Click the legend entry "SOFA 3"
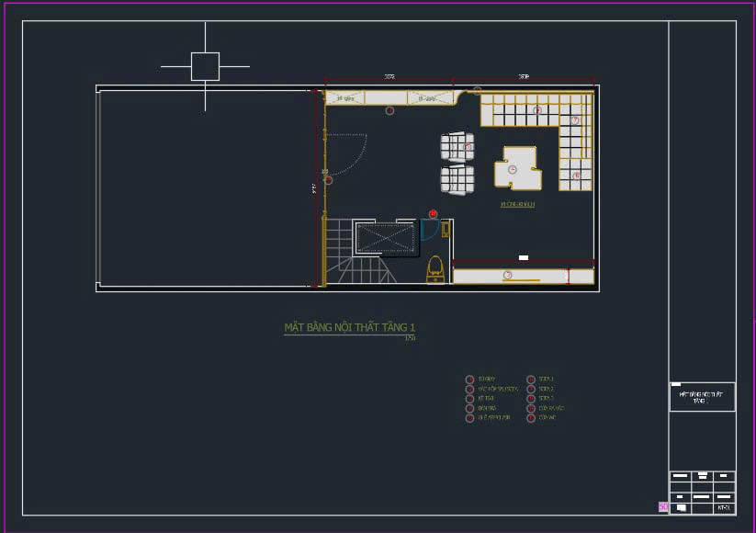 click(x=547, y=399)
